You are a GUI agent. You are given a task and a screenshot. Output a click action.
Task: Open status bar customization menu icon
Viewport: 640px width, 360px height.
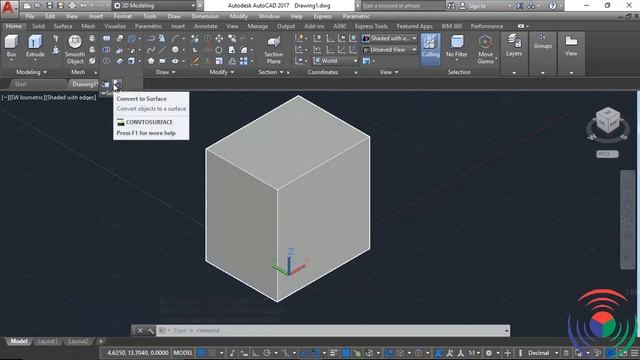(635, 353)
